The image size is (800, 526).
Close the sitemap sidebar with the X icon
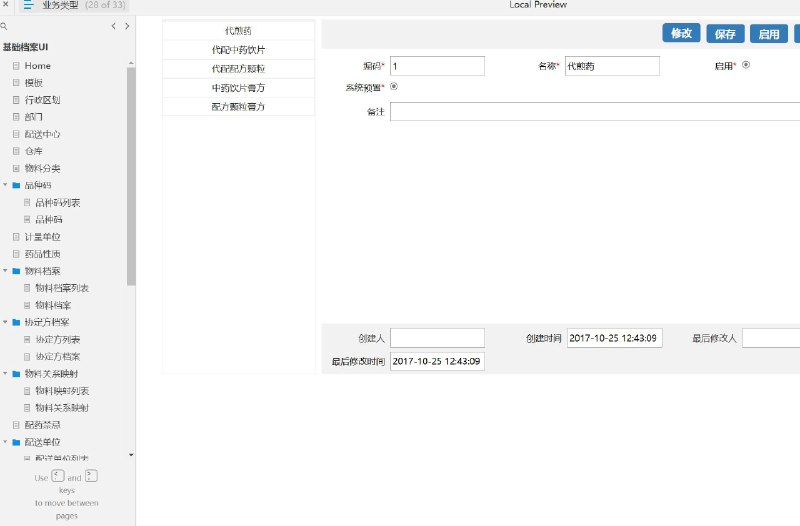click(6, 4)
